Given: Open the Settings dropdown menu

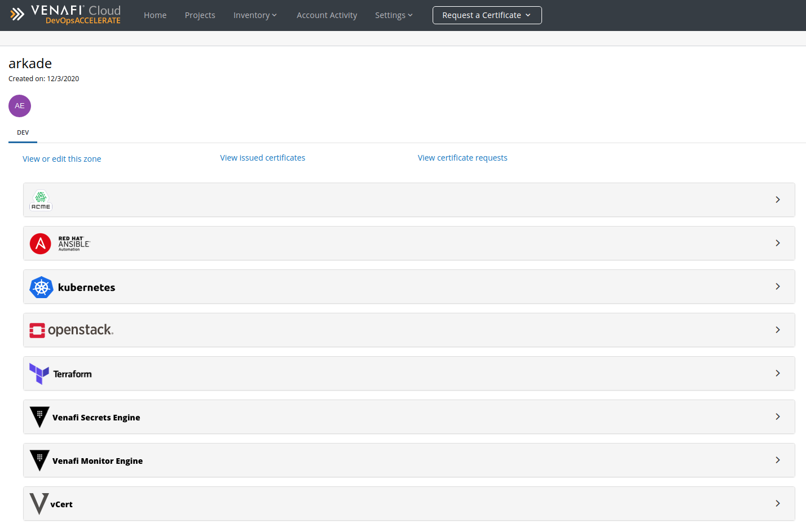Looking at the screenshot, I should [394, 15].
